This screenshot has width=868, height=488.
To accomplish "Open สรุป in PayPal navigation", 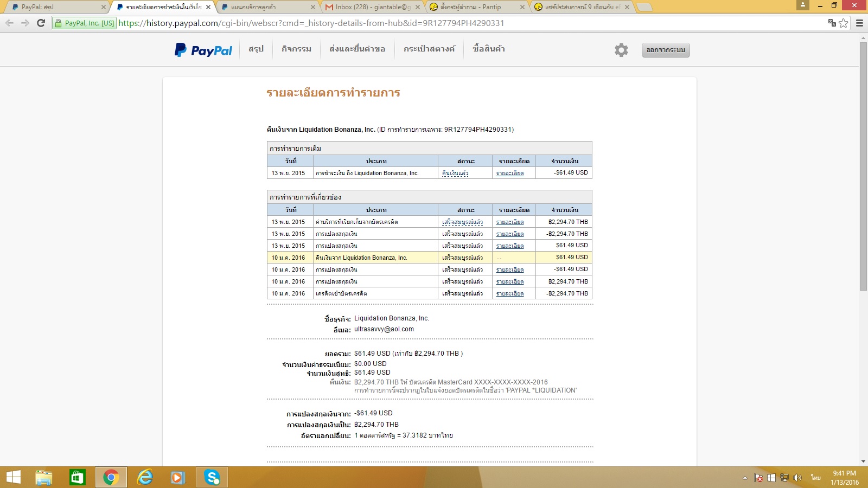I will pos(256,49).
